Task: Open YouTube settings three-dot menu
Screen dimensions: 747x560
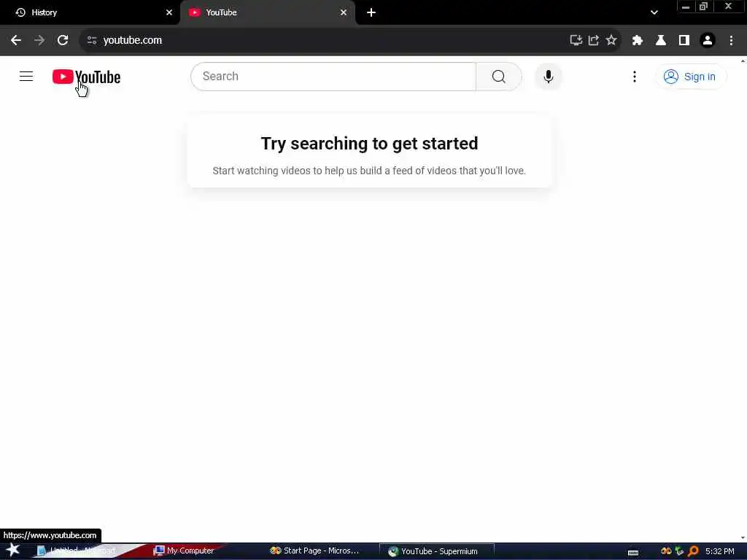Action: (634, 77)
